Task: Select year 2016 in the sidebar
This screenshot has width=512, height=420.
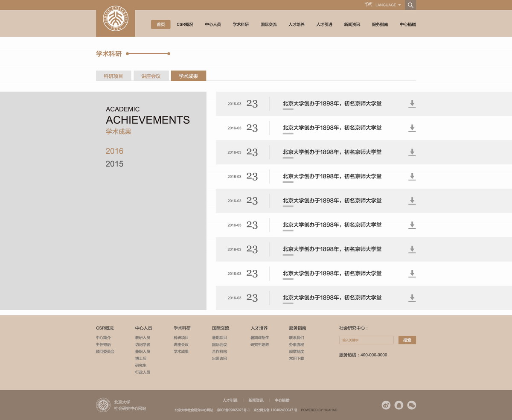Action: [114, 151]
